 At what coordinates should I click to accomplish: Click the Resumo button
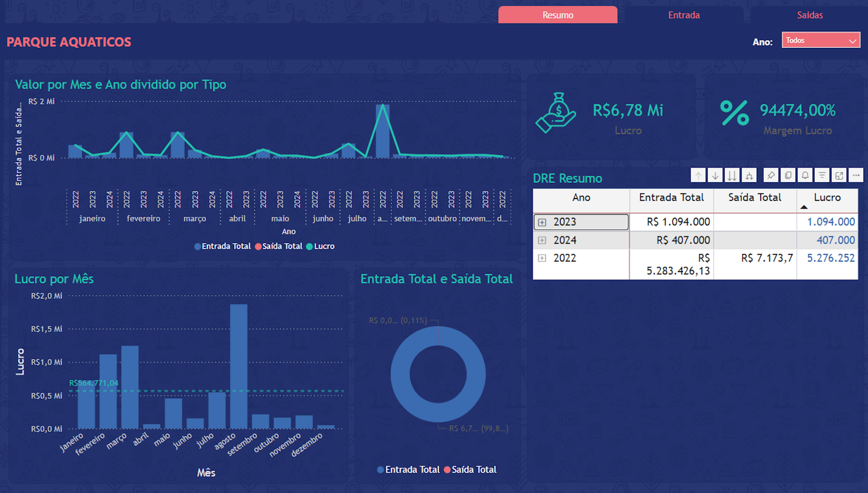click(558, 15)
